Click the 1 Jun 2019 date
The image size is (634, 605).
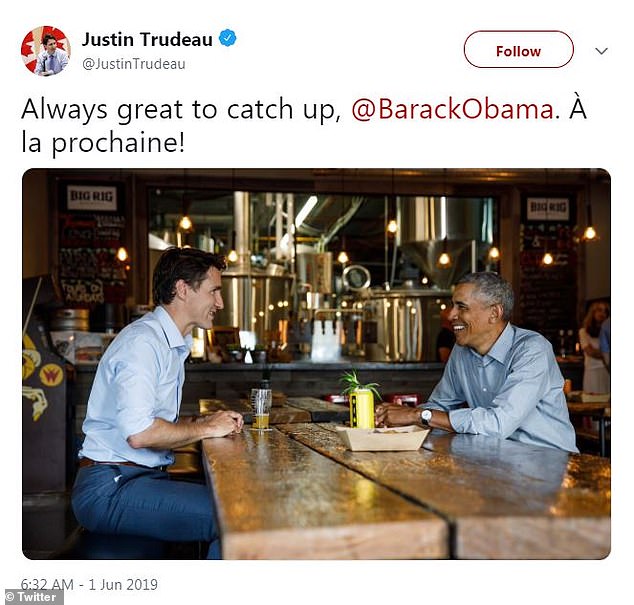click(123, 584)
